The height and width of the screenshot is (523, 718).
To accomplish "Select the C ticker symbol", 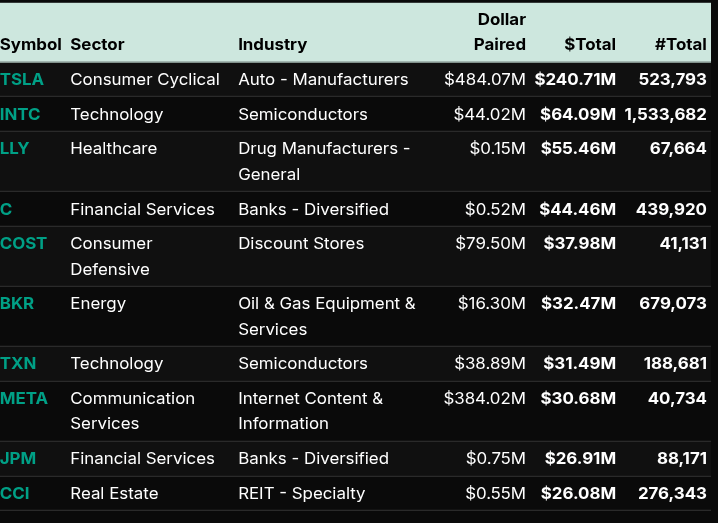I will pos(6,209).
